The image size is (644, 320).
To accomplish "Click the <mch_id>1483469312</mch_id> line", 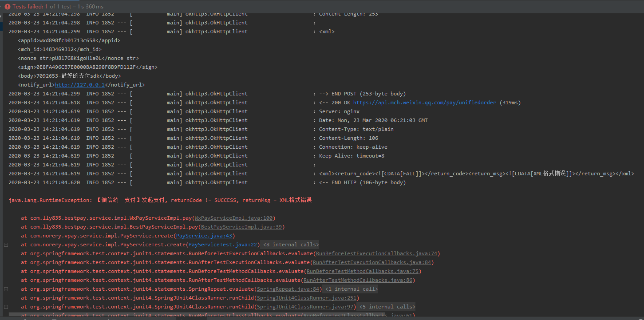I will (x=59, y=49).
